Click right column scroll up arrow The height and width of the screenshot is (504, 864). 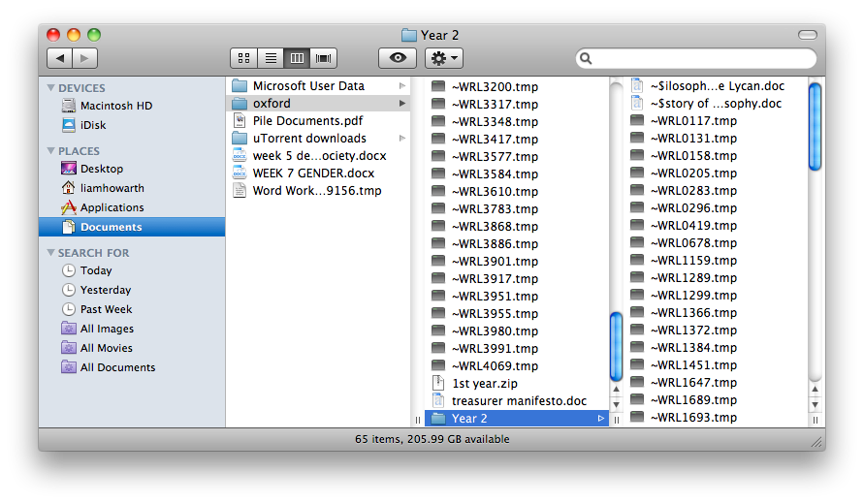(815, 389)
